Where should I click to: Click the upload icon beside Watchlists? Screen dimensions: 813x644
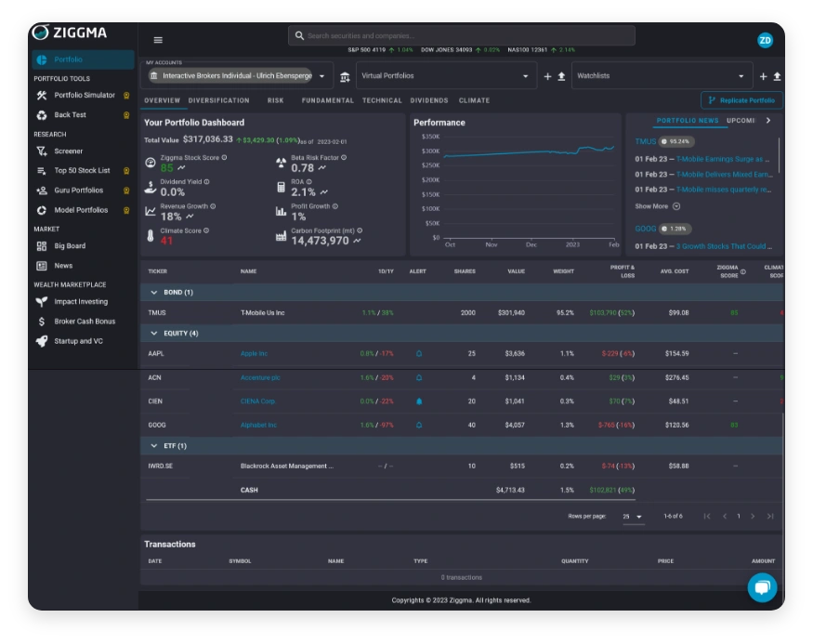(x=777, y=76)
